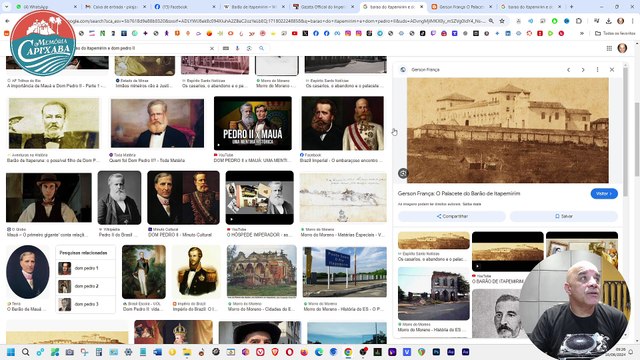Bookmark this page with the star icon
The image size is (640, 360).
(502, 21)
